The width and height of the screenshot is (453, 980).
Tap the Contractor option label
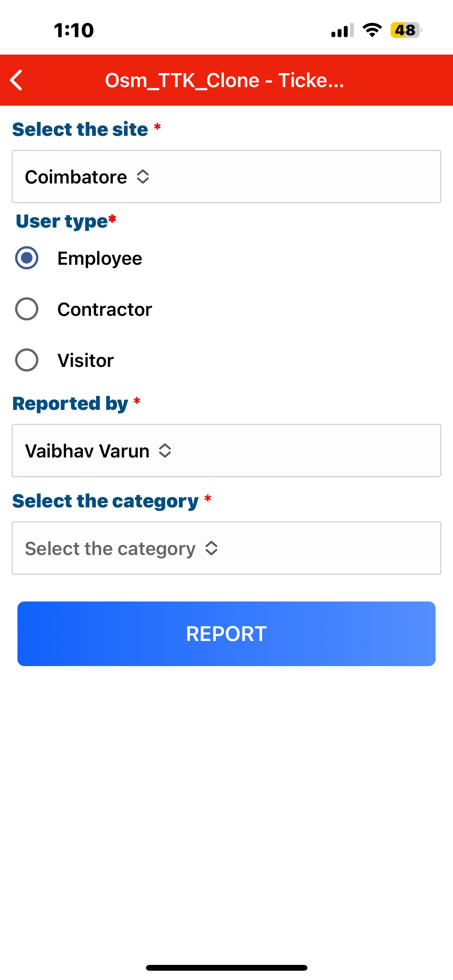pyautogui.click(x=105, y=309)
